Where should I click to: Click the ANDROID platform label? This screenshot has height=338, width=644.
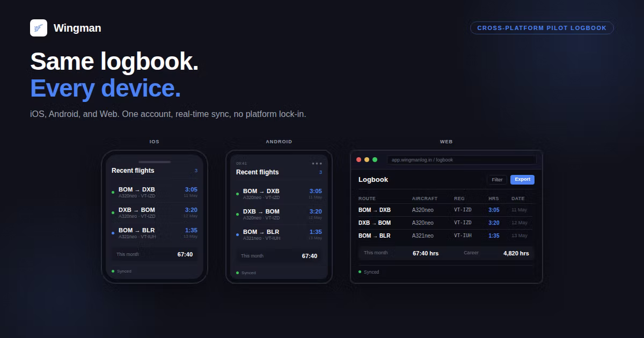[x=279, y=142]
